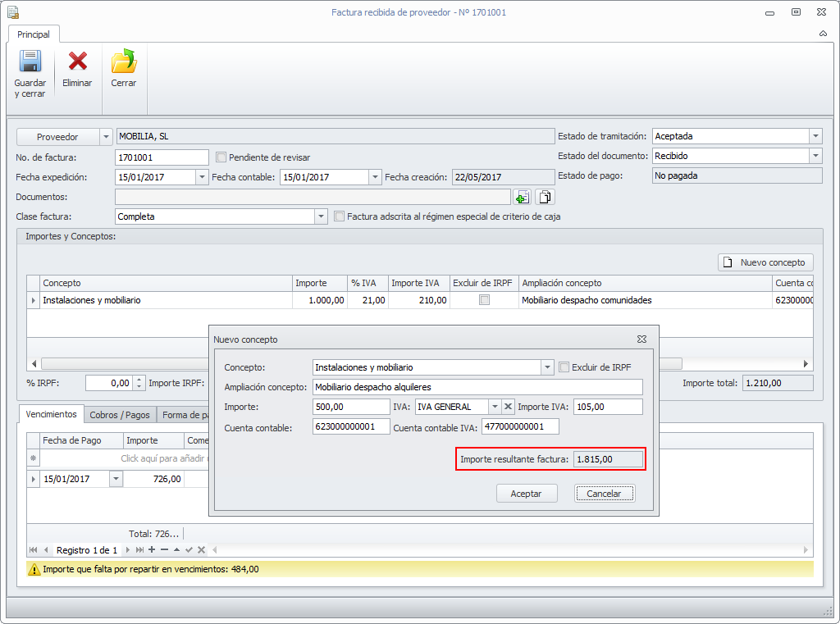Screen dimensions: 840x624
Task: Click the add document icon with green plus
Action: click(x=523, y=197)
